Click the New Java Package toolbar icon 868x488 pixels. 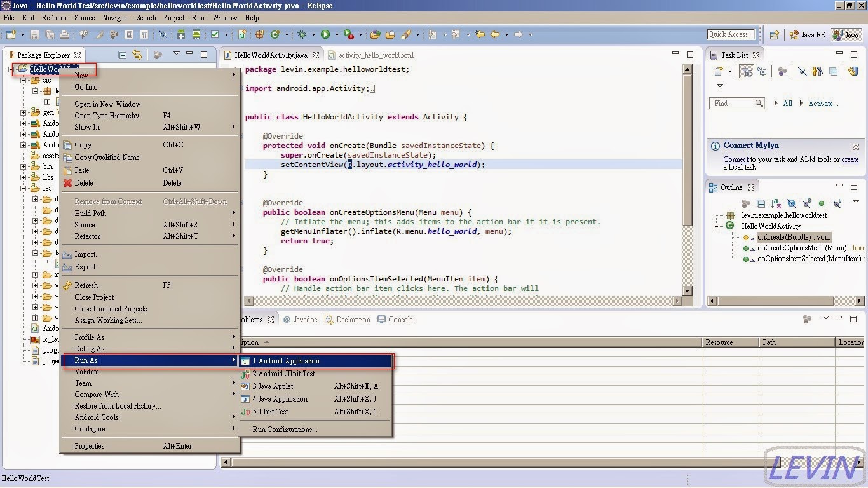pos(260,34)
